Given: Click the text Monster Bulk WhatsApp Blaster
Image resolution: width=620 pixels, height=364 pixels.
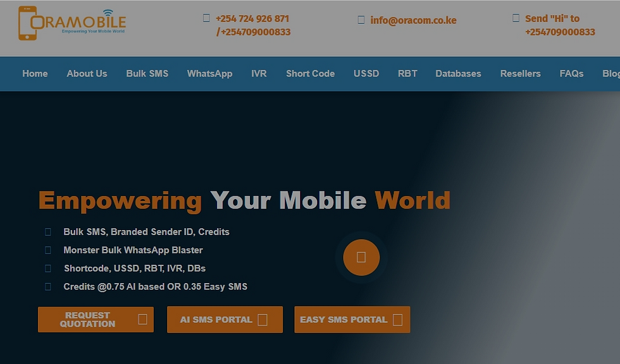Looking at the screenshot, I should point(133,250).
